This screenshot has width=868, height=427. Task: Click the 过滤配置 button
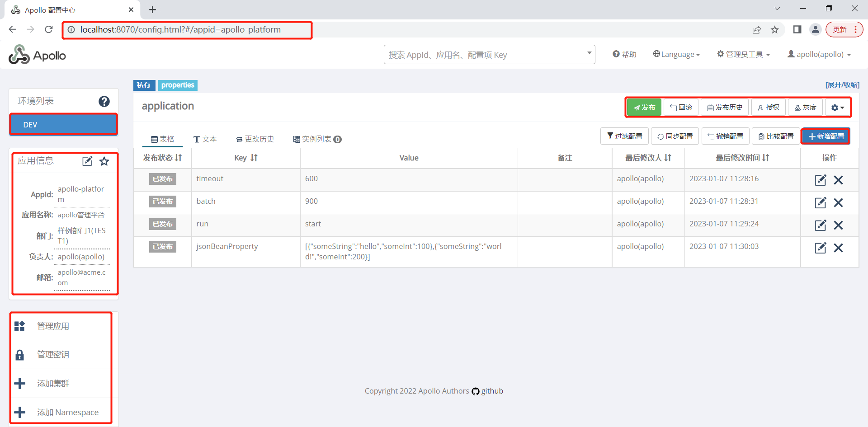click(624, 136)
